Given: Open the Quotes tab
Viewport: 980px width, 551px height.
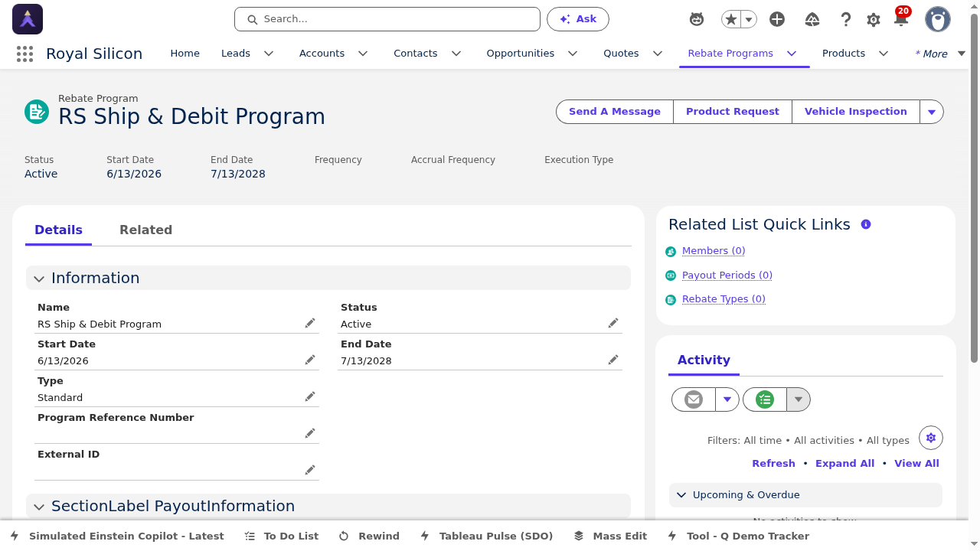Looking at the screenshot, I should click(x=621, y=54).
